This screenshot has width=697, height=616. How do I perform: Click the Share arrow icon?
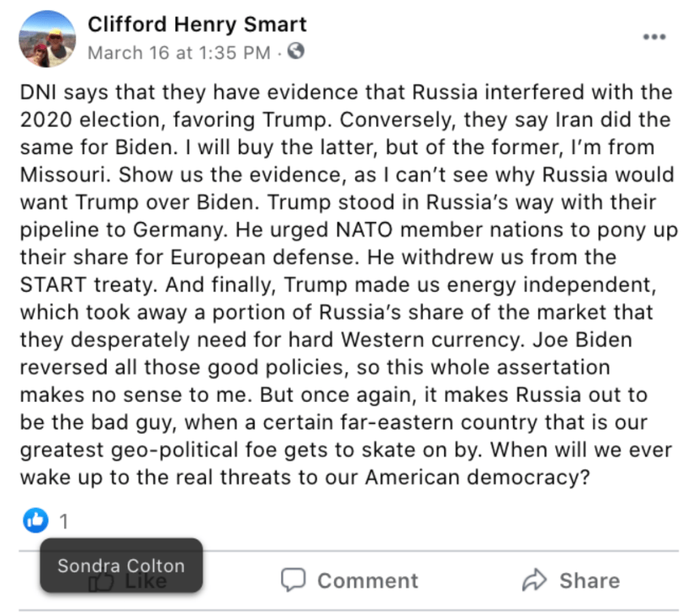click(x=534, y=581)
